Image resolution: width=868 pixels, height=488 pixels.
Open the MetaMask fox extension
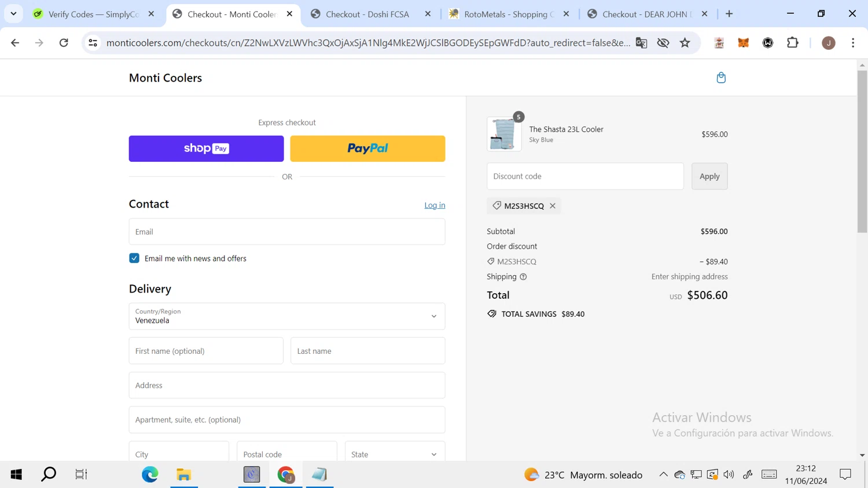click(744, 43)
